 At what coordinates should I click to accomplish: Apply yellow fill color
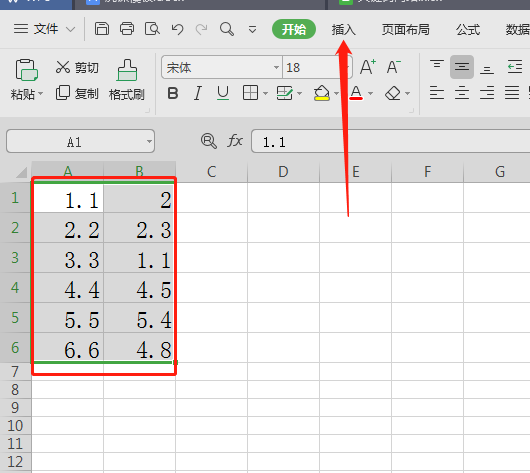(322, 93)
